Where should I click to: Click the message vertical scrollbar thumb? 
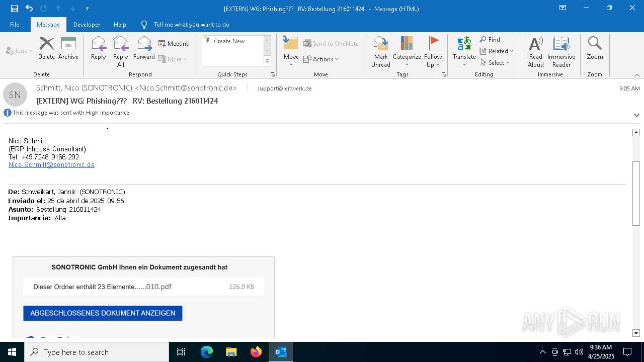coord(636,193)
